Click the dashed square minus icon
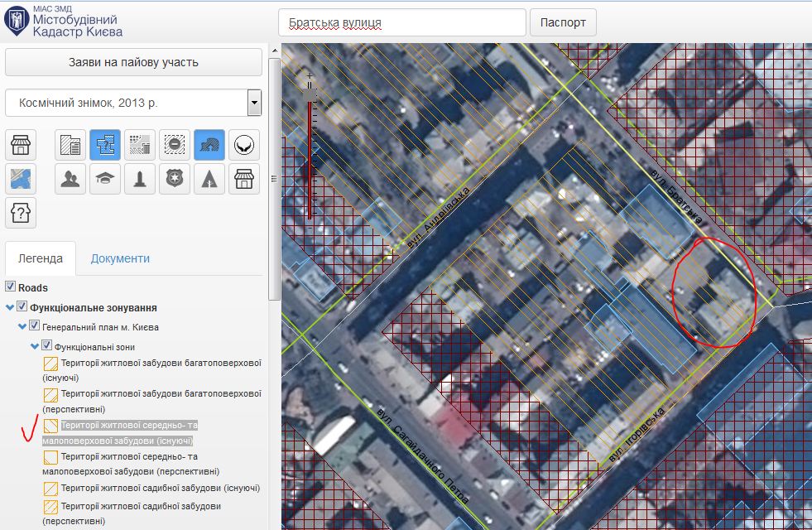 click(175, 145)
